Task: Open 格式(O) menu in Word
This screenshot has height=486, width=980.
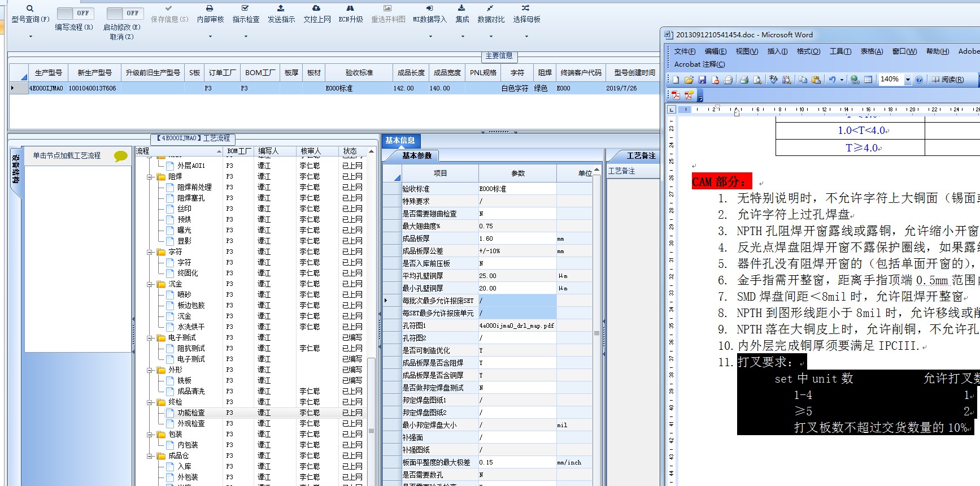Action: click(808, 51)
